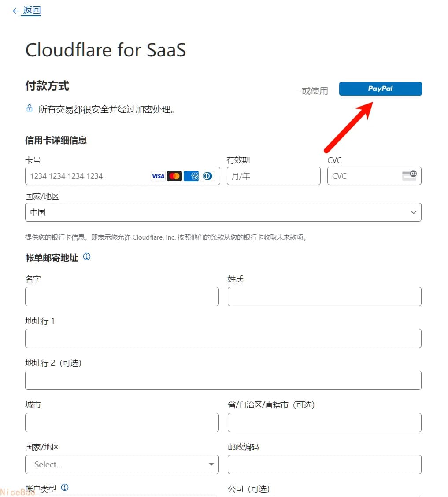Click the 所有交易都很安全并经过加密处理 text

(x=107, y=109)
